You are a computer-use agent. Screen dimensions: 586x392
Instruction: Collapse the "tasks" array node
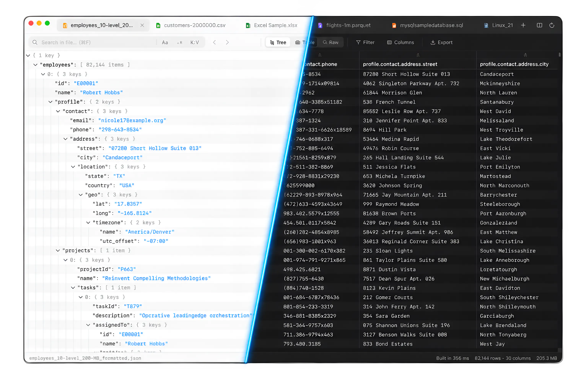pyautogui.click(x=73, y=288)
